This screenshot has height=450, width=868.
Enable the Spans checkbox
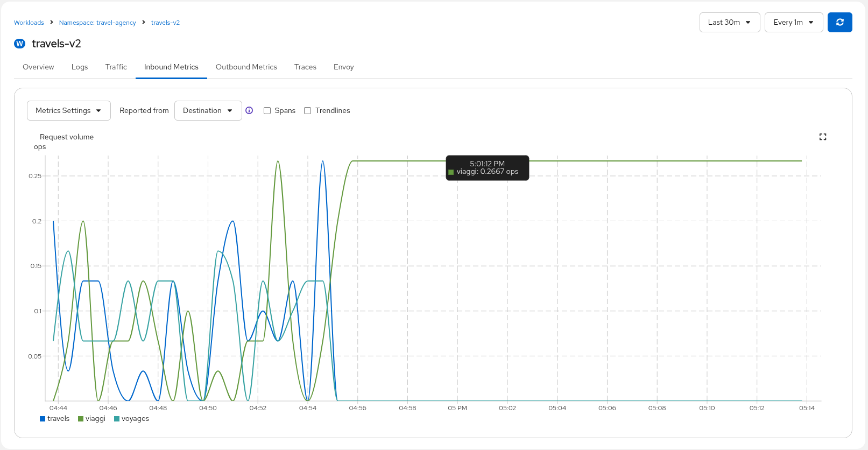[x=267, y=111]
